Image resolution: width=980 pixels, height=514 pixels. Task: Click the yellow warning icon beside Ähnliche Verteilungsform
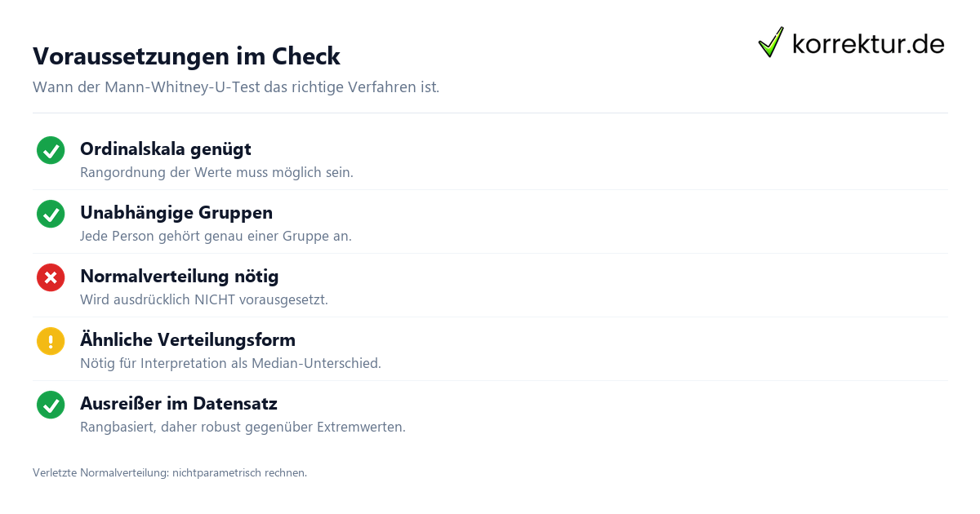coord(51,342)
